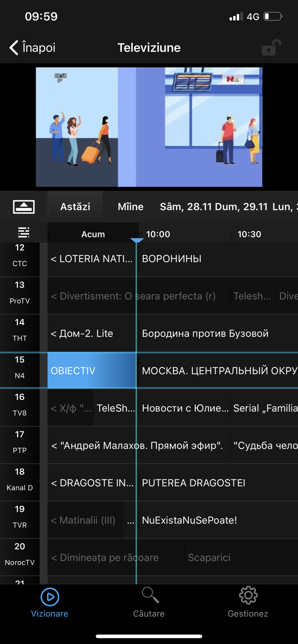
Task: Open Serial „Familia program
Action: [264, 408]
